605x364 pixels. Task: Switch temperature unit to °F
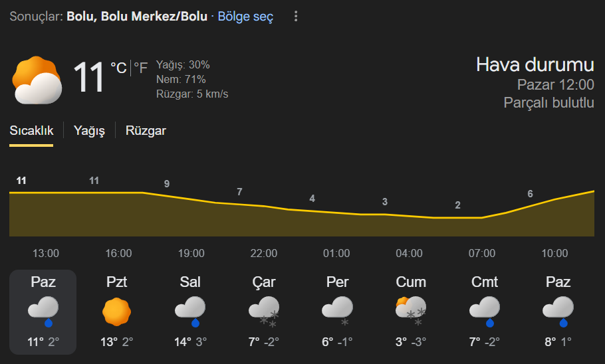point(140,68)
